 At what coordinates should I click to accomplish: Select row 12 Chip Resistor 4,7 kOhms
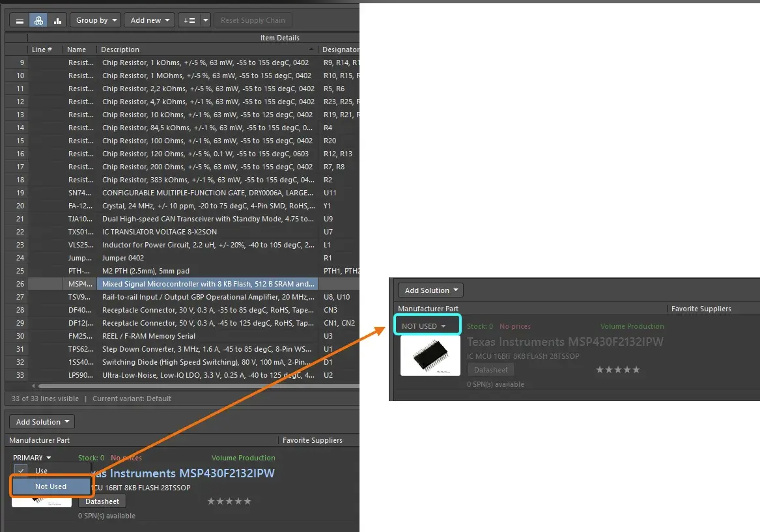pyautogui.click(x=182, y=102)
